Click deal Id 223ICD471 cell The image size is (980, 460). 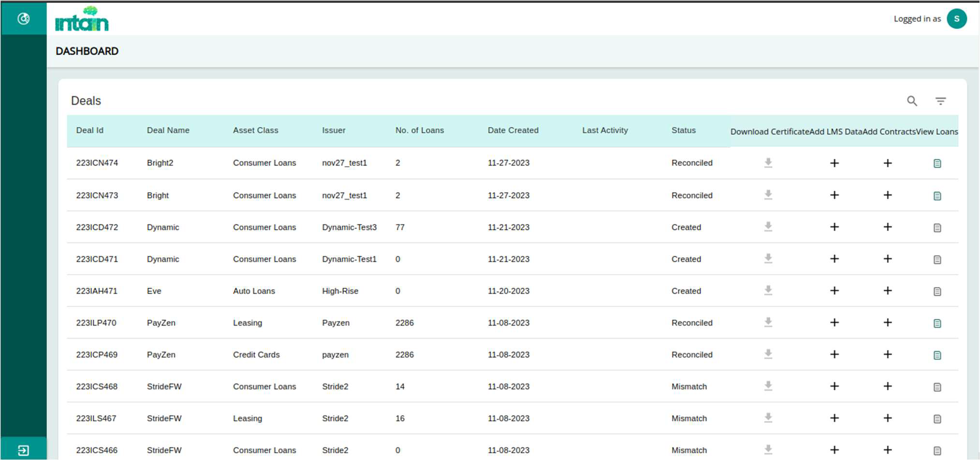97,259
